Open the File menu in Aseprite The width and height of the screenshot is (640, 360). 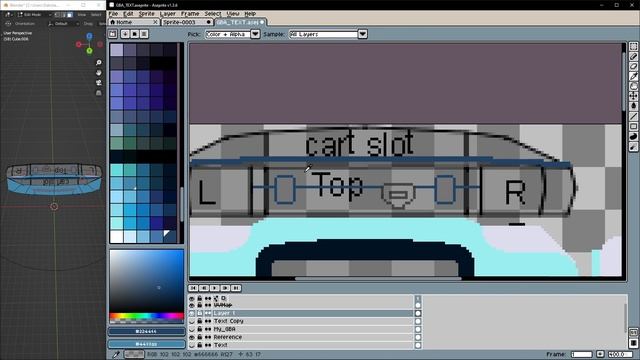tap(113, 14)
